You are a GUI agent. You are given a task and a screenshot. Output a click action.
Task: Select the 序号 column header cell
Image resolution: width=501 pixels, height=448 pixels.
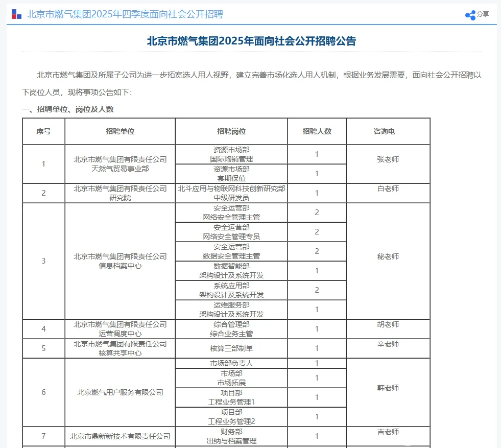click(x=43, y=131)
